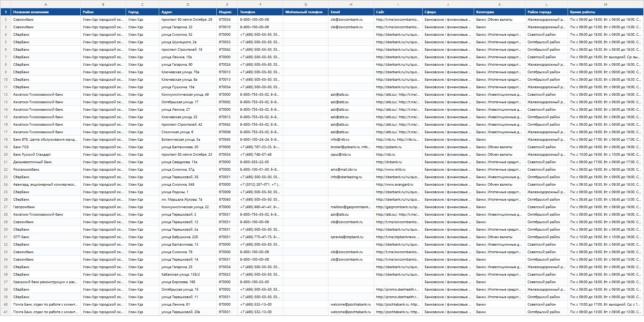Image resolution: width=644 pixels, height=322 pixels.
Task: Select the website cell 'http://psbank.ru'
Action: pos(398,147)
